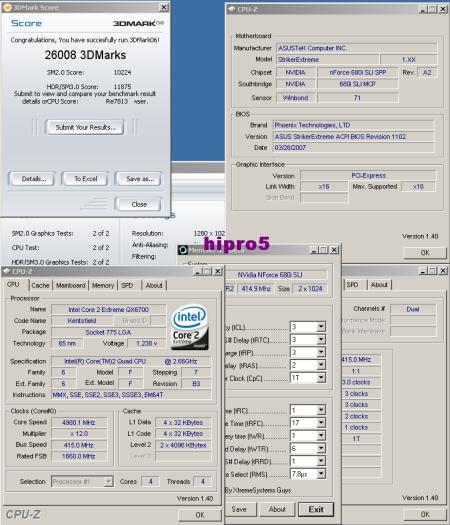Click the Intel Core 2 Extreme logo

(x=190, y=327)
